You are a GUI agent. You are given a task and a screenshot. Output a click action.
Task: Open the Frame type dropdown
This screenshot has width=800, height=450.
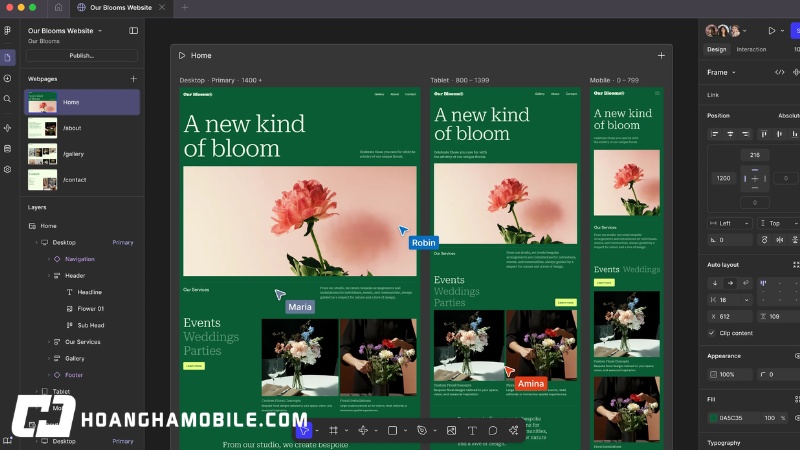pyautogui.click(x=721, y=72)
